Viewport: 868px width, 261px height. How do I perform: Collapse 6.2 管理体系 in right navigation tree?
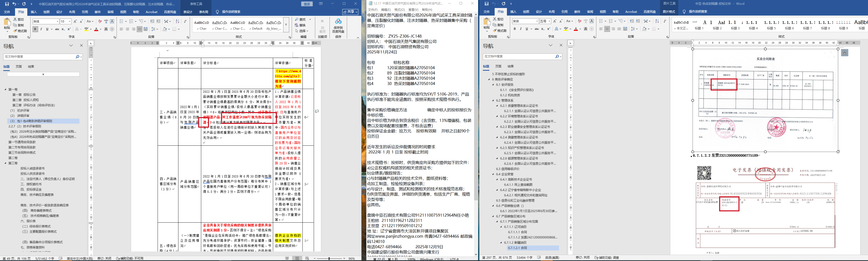[493, 101]
